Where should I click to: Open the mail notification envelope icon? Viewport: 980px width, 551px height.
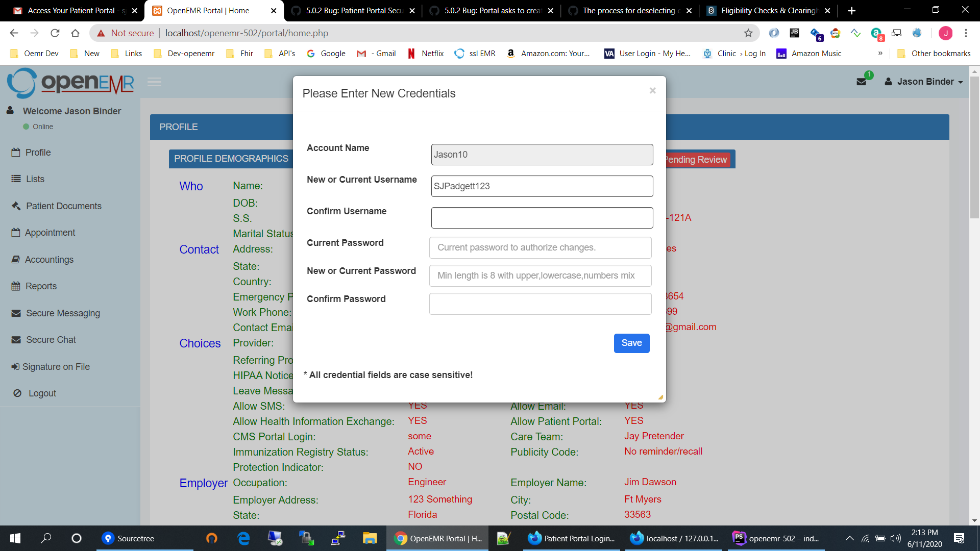[863, 81]
